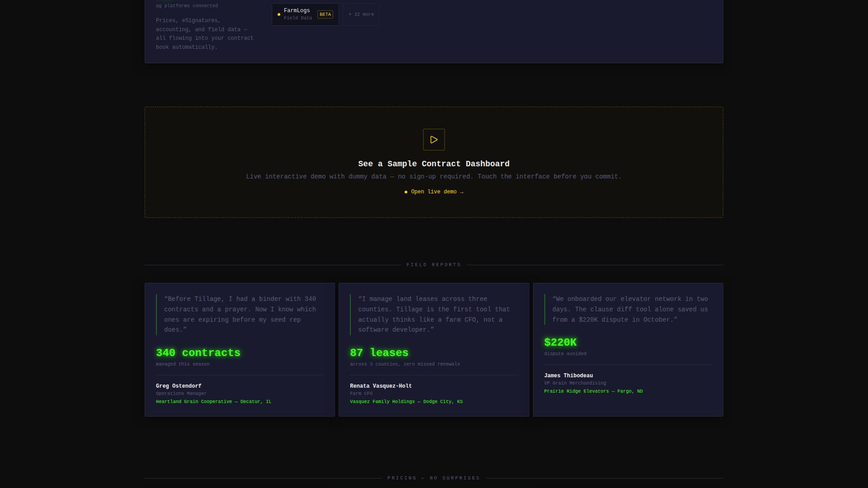Click the FIELD REPORTS section label

(x=434, y=265)
